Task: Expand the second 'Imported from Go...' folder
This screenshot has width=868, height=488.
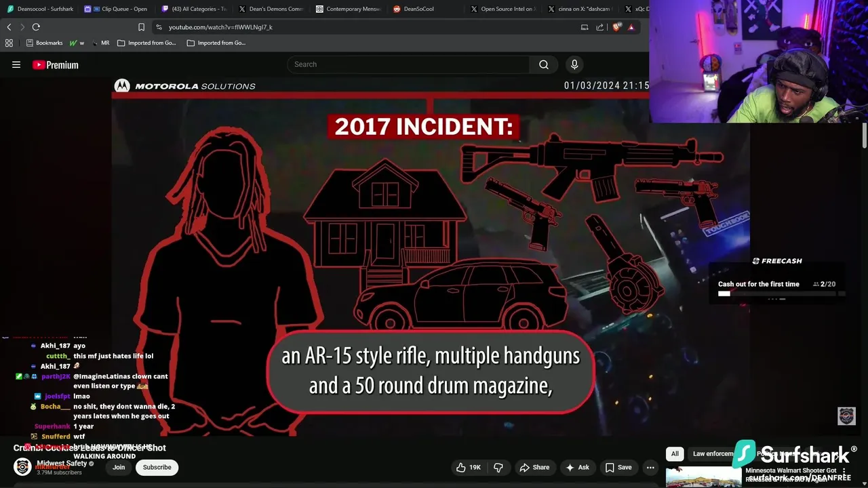Action: [216, 43]
